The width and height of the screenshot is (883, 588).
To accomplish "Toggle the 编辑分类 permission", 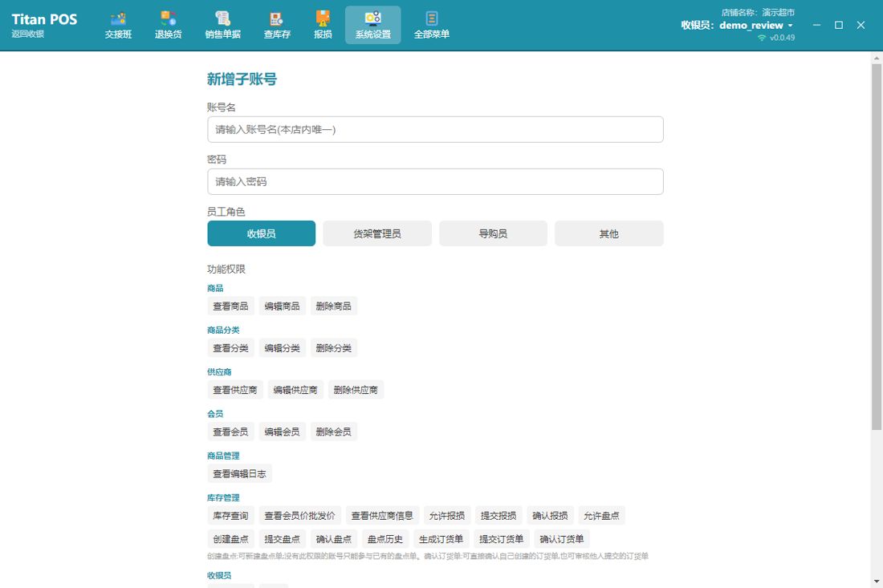I will (282, 347).
